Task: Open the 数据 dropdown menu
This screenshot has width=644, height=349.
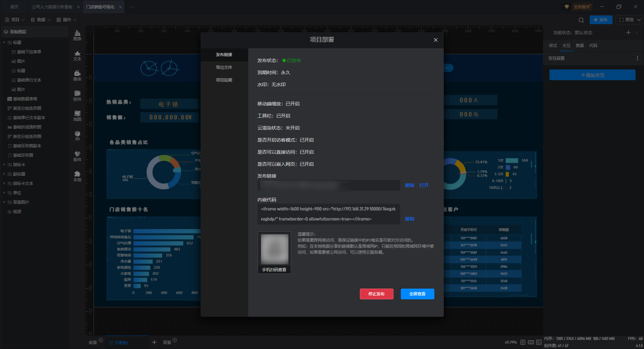Action: click(x=41, y=20)
